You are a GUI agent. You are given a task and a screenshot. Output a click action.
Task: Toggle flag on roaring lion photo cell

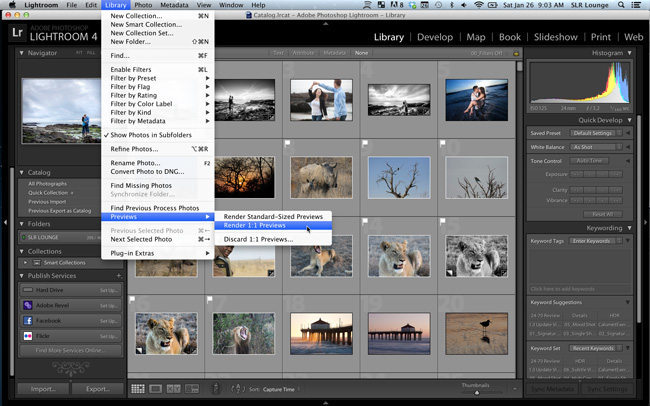point(210,299)
